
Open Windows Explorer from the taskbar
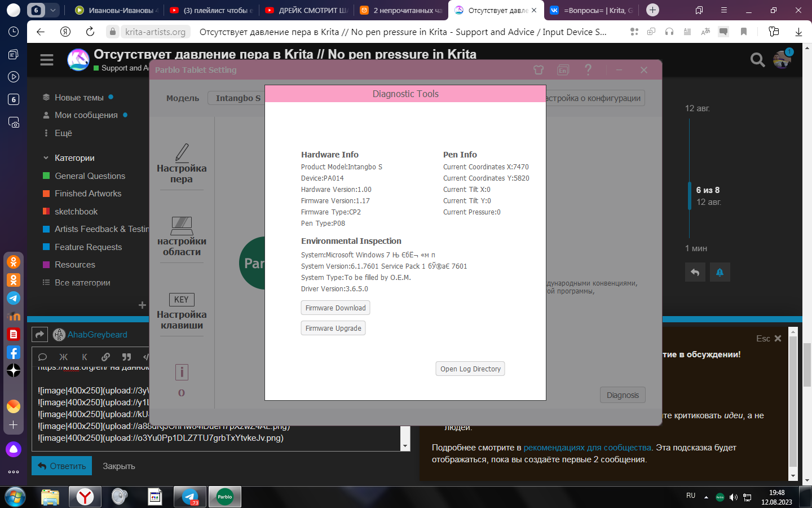click(x=50, y=497)
